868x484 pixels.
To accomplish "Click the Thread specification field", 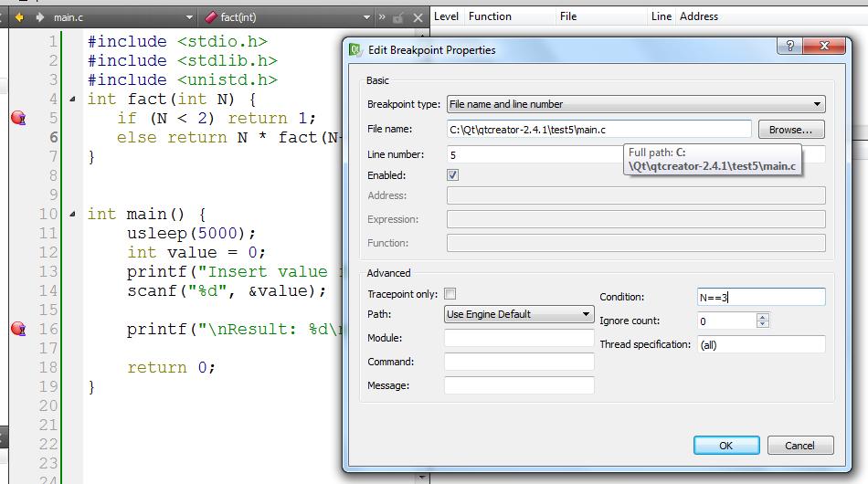I will click(761, 344).
